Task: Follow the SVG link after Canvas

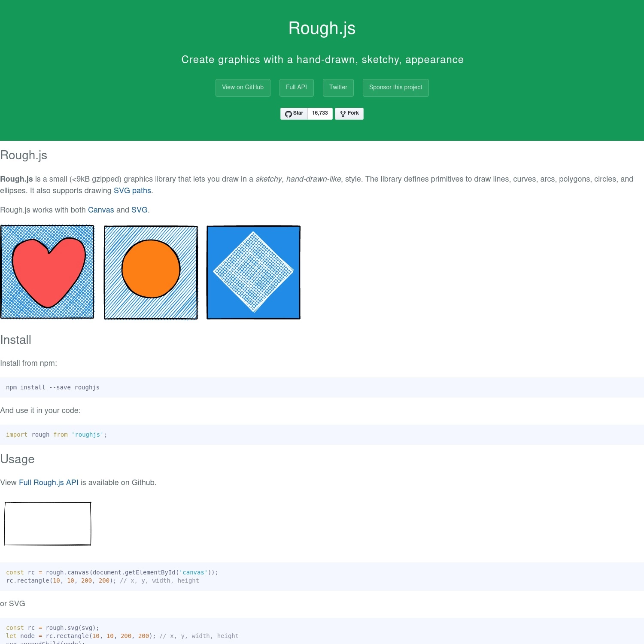Action: 140,210
